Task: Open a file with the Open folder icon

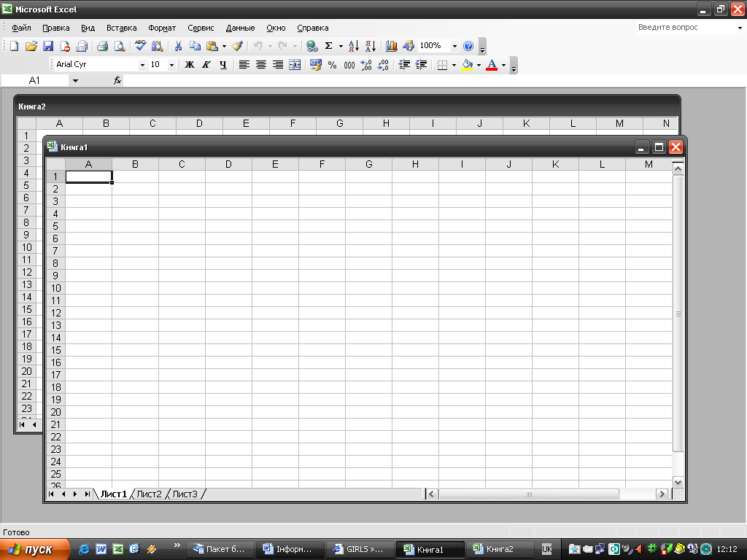Action: (x=31, y=46)
